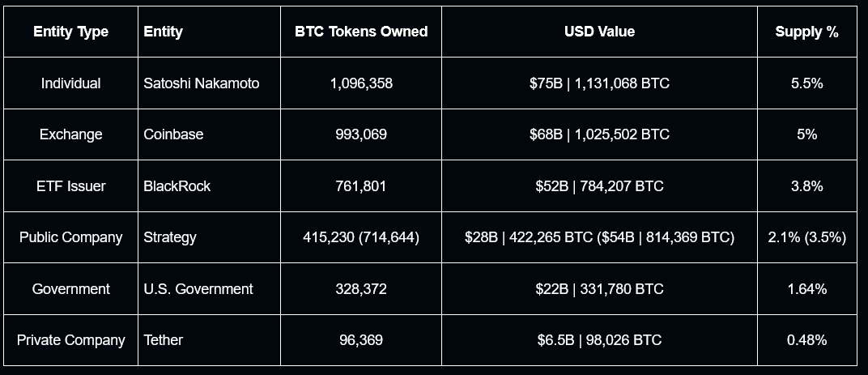
Task: Click the $6.5B USD value cell
Action: [x=599, y=340]
